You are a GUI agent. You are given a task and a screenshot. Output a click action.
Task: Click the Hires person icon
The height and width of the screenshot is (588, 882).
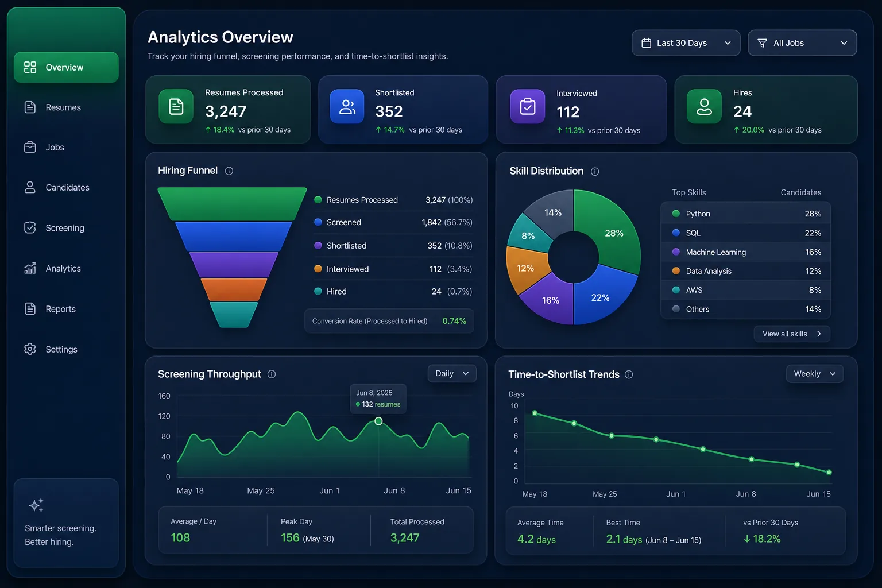point(704,106)
